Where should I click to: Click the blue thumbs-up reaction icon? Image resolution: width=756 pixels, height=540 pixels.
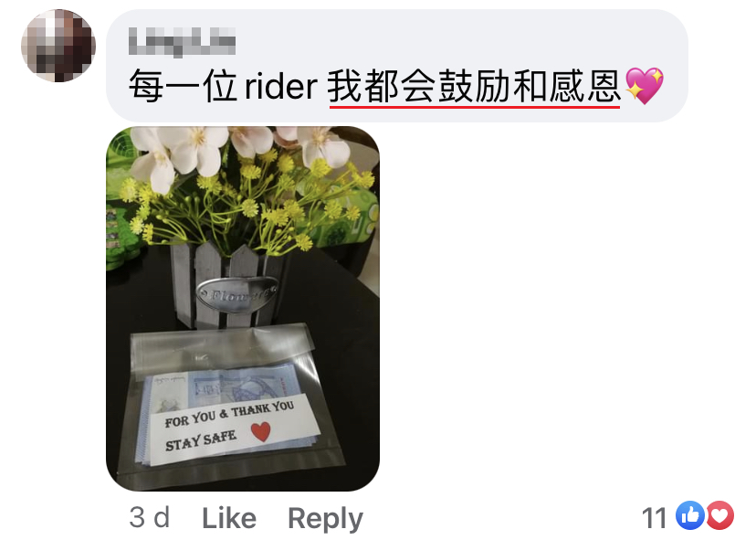click(x=690, y=515)
